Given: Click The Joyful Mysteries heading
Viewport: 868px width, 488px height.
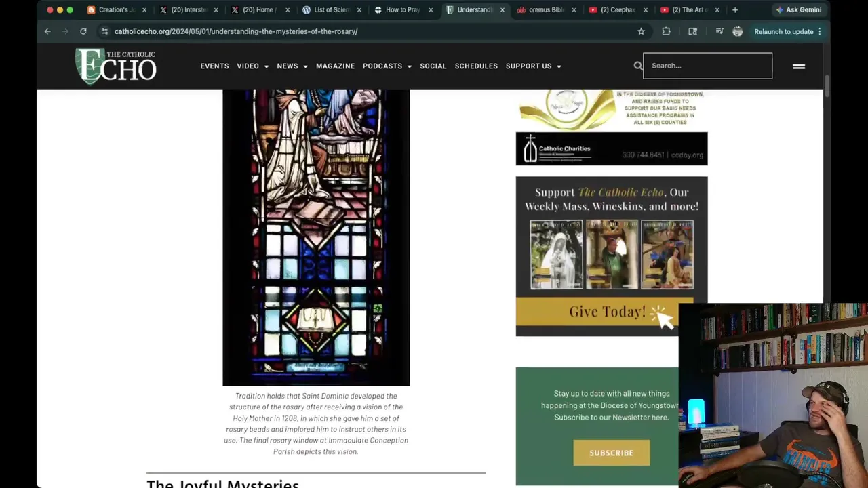Looking at the screenshot, I should pyautogui.click(x=222, y=484).
